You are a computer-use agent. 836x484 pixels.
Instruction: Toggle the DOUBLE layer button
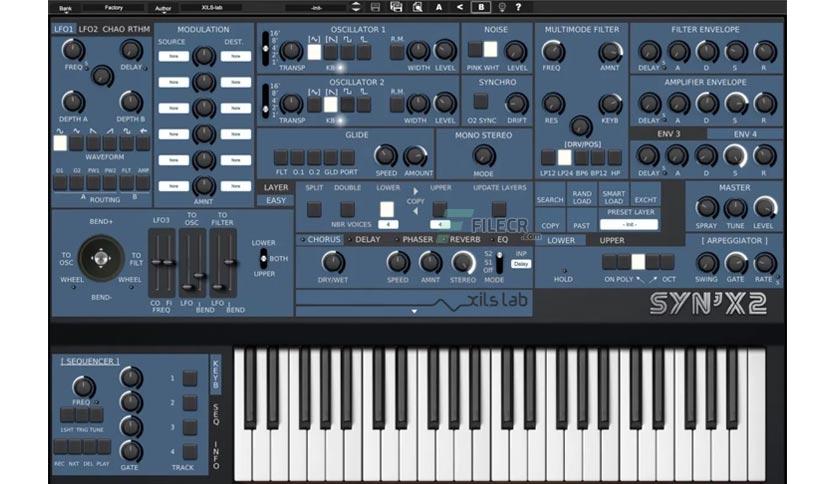[x=347, y=209]
